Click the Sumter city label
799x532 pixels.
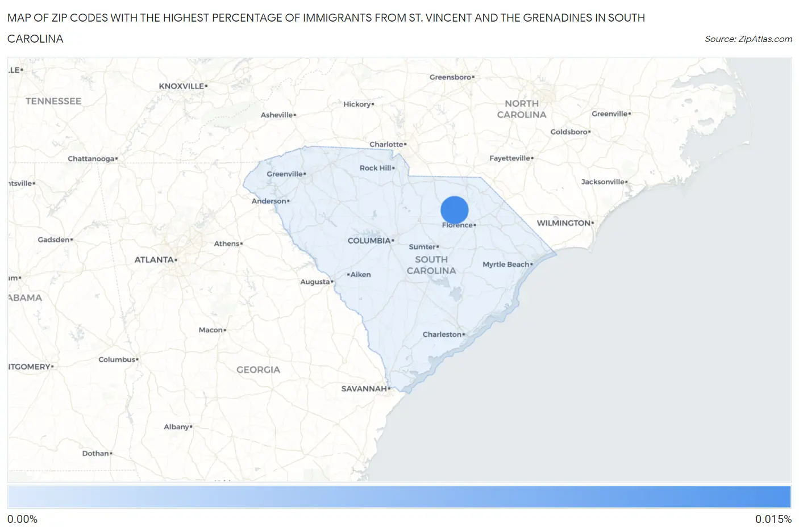point(422,247)
